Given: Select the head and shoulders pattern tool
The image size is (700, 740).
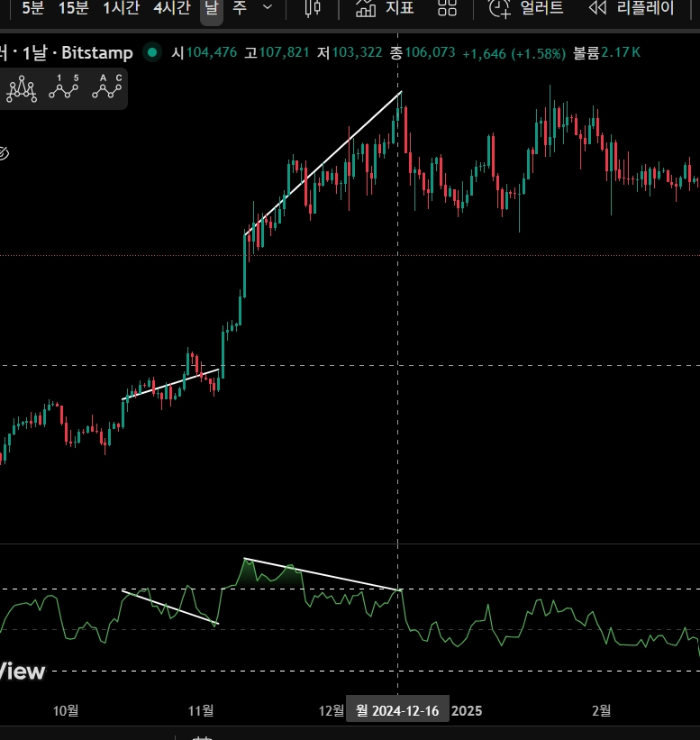Looking at the screenshot, I should pos(22,88).
